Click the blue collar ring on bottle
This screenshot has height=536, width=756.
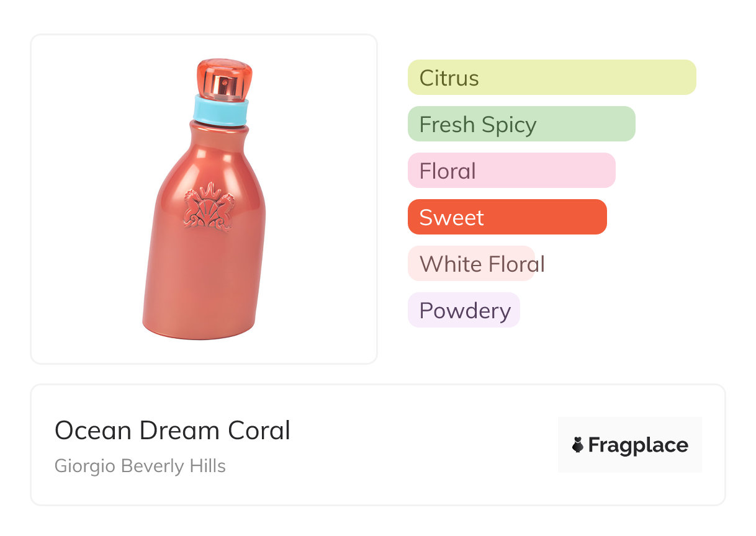click(x=221, y=110)
